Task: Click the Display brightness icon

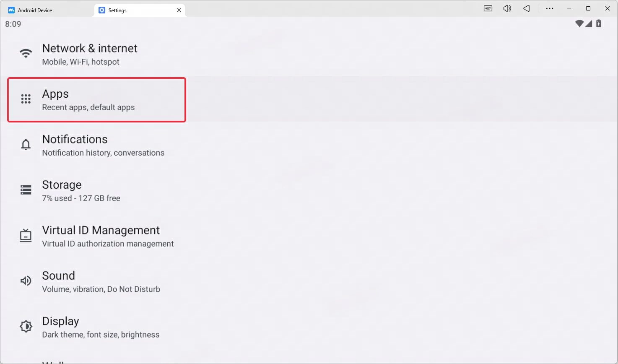Action: point(26,326)
